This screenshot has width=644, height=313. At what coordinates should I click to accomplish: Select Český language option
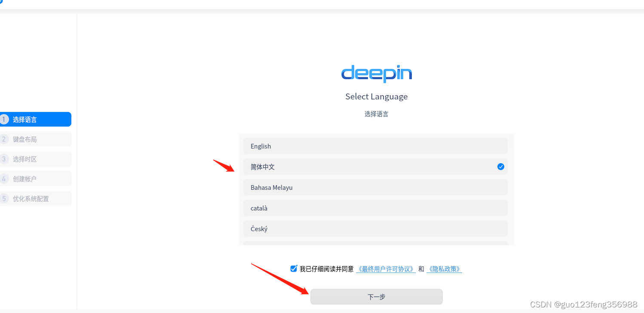[x=375, y=229]
